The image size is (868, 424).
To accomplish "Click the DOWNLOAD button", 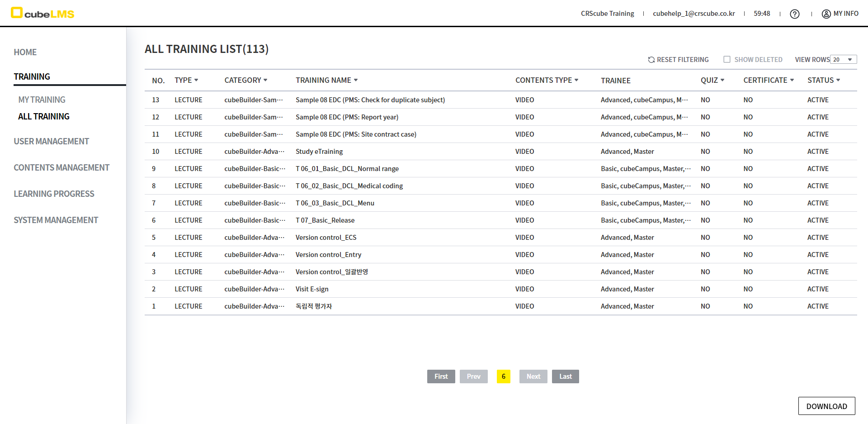I will pos(826,406).
